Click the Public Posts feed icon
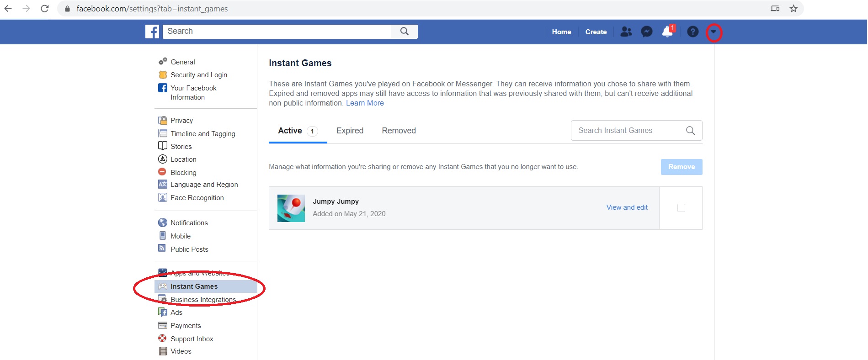Screen dimensions: 868x360 (162, 248)
